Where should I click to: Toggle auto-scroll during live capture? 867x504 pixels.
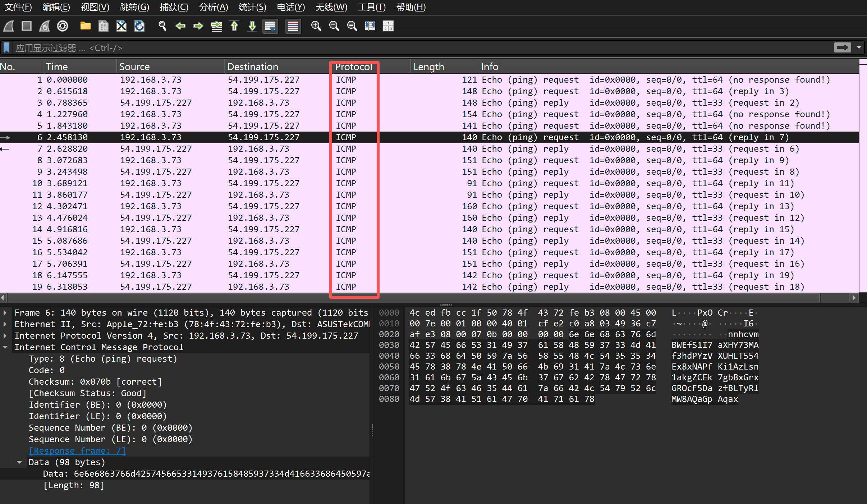click(x=270, y=26)
